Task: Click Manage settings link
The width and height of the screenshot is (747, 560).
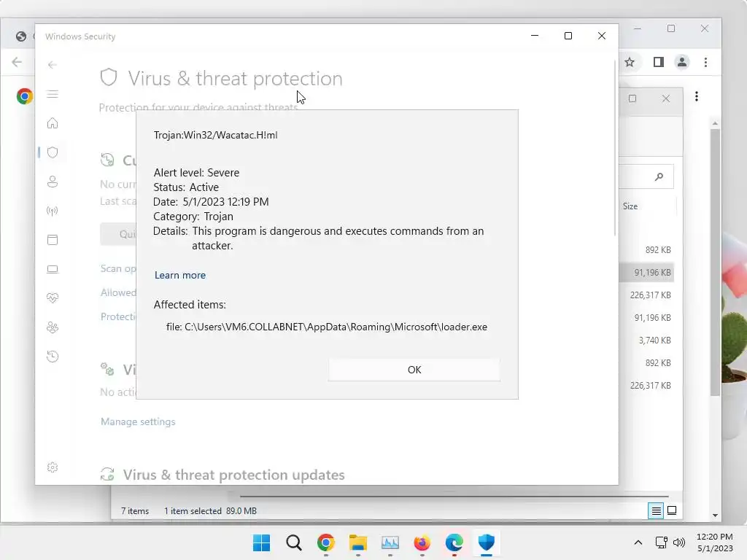Action: [138, 421]
